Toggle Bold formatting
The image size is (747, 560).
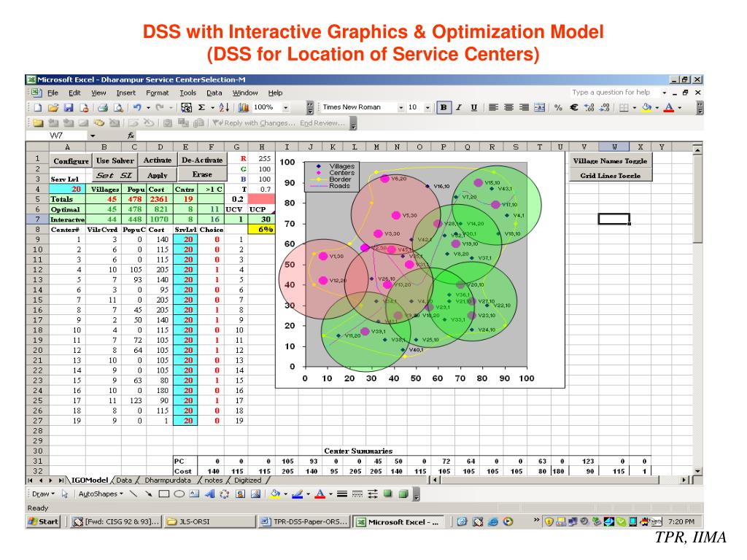444,108
